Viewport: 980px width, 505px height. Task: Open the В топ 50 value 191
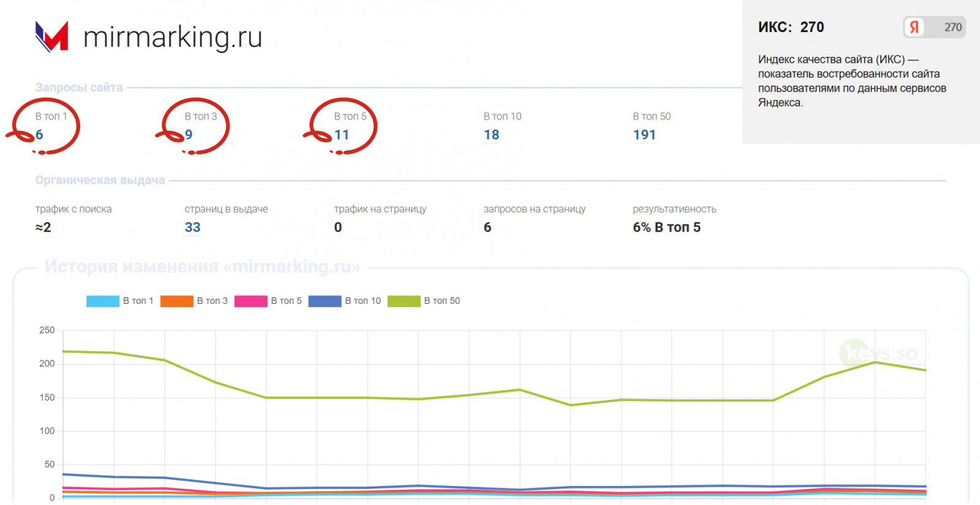pos(644,135)
